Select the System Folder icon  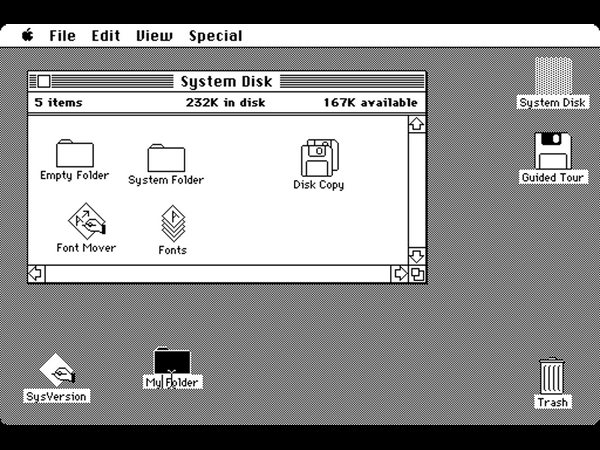(x=166, y=158)
